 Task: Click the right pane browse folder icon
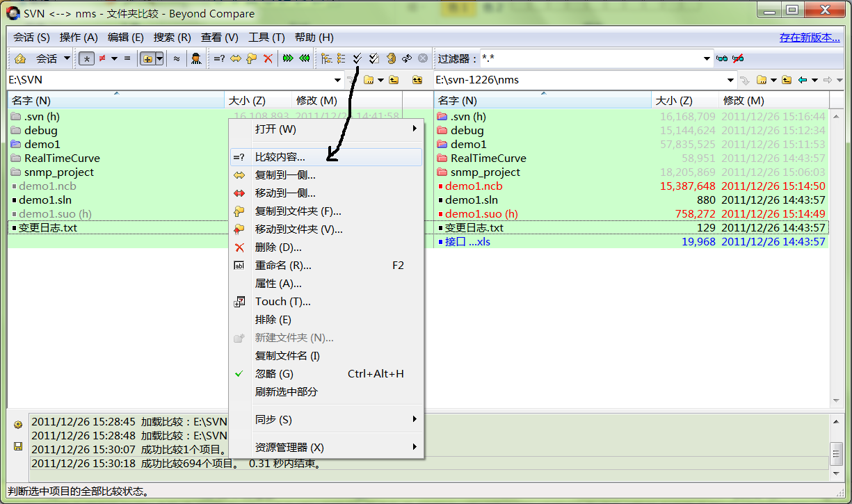coord(762,80)
